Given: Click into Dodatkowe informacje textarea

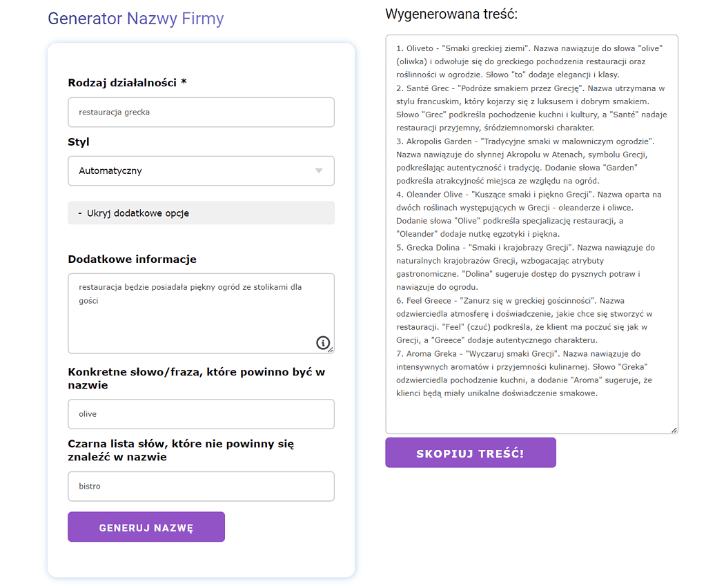Looking at the screenshot, I should tap(202, 313).
